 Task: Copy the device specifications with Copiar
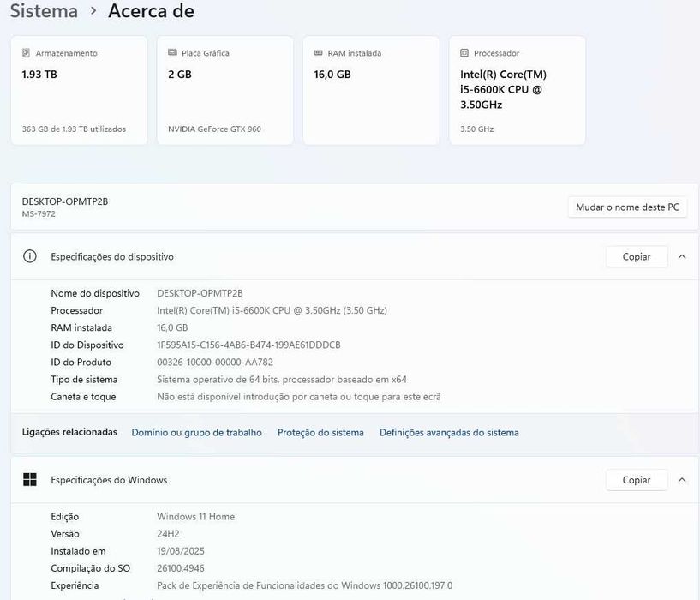pyautogui.click(x=637, y=257)
